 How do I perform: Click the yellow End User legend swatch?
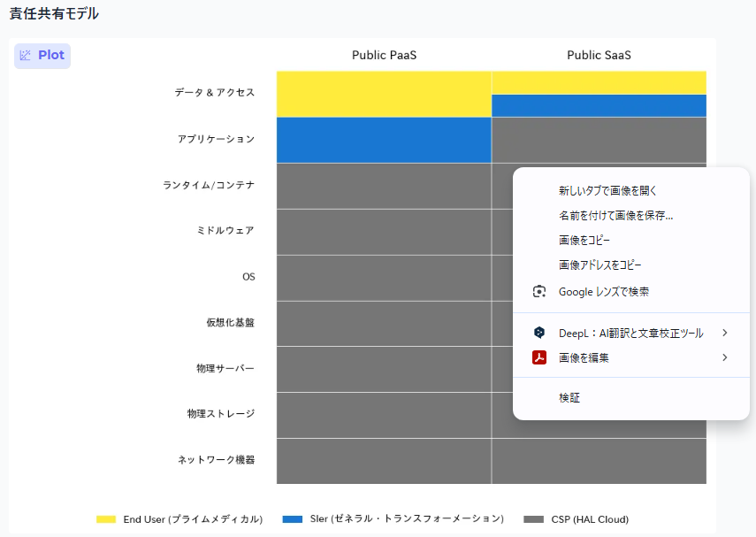pyautogui.click(x=106, y=519)
